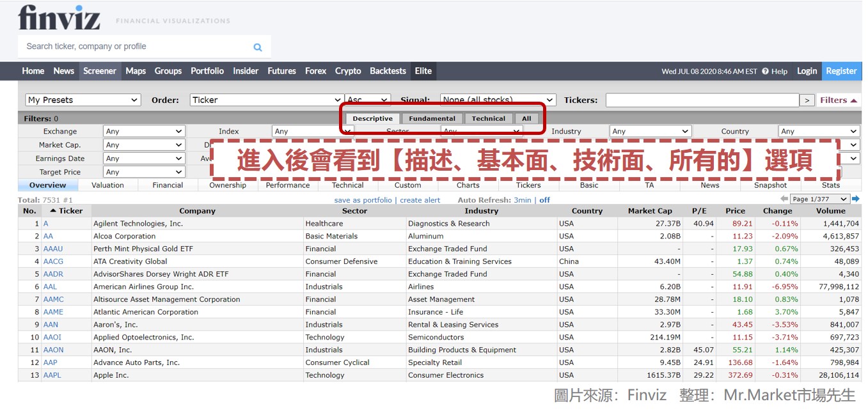The width and height of the screenshot is (868, 413).
Task: Open the Portfolio menu item
Action: click(207, 71)
